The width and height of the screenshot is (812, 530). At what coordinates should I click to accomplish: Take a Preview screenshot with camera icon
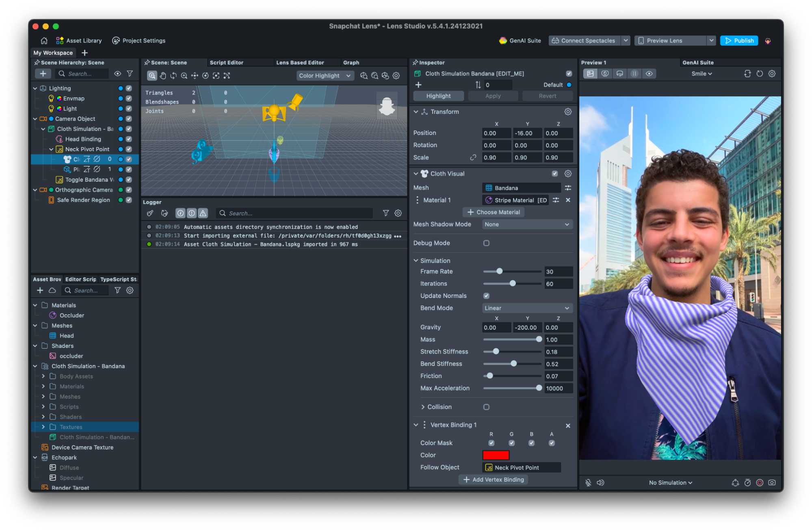pos(772,482)
